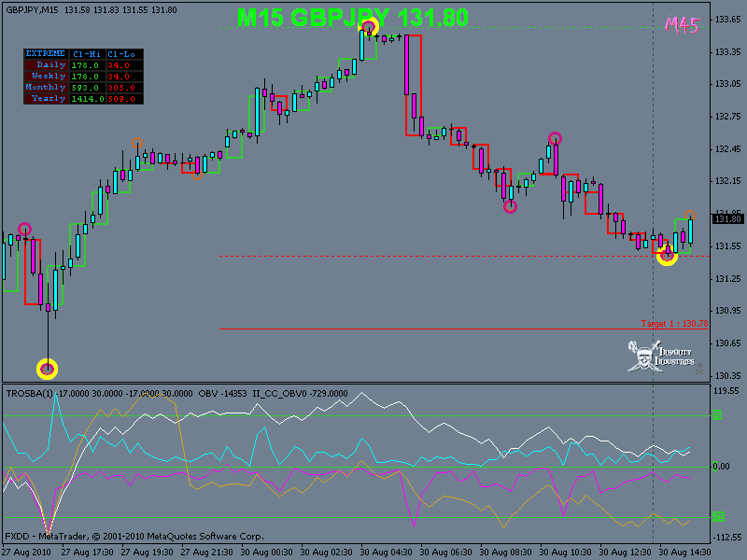Click the '30 Aug 00:30' time axis label
Viewport: 747px width, 560px height.
coord(266,553)
